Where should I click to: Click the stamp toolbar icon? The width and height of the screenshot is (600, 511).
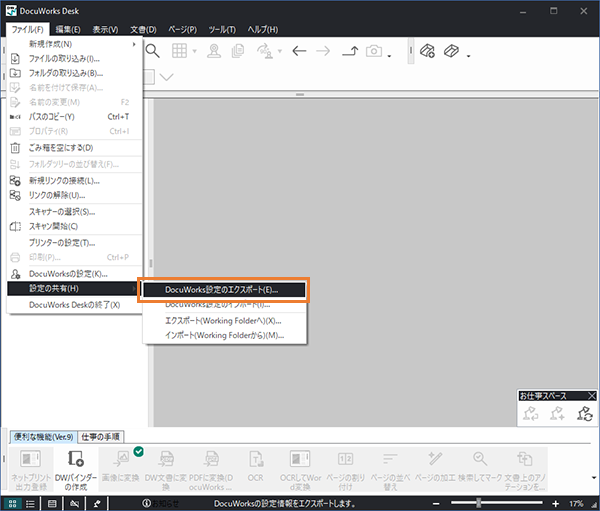click(214, 51)
